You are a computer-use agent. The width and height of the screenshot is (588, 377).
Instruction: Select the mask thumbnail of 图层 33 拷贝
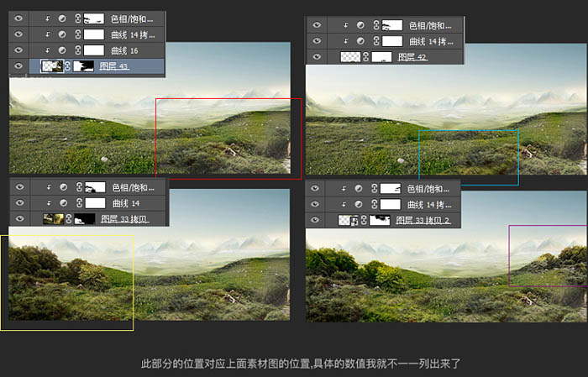pyautogui.click(x=84, y=219)
